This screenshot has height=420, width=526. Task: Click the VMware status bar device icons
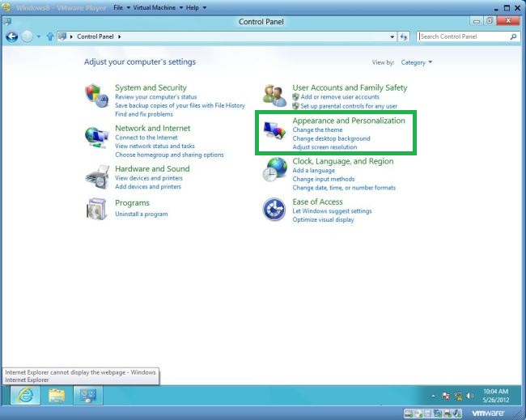[433, 414]
